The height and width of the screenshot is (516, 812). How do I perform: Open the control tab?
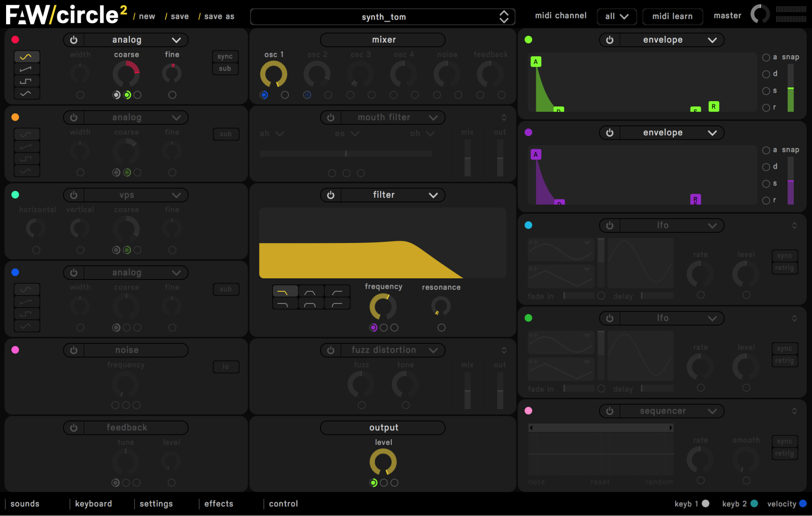[284, 504]
